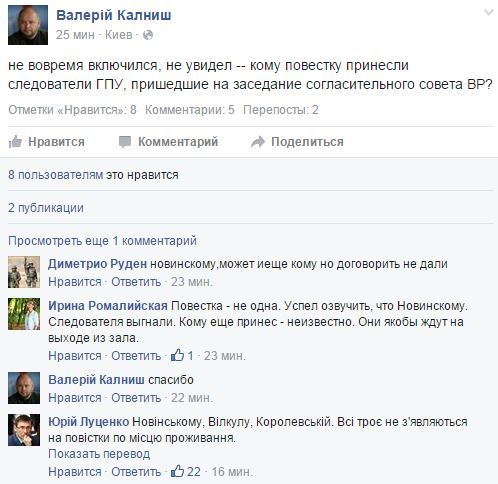The image size is (498, 484).
Task: Like Диметрио Руден's comment via Нравится
Action: point(75,282)
